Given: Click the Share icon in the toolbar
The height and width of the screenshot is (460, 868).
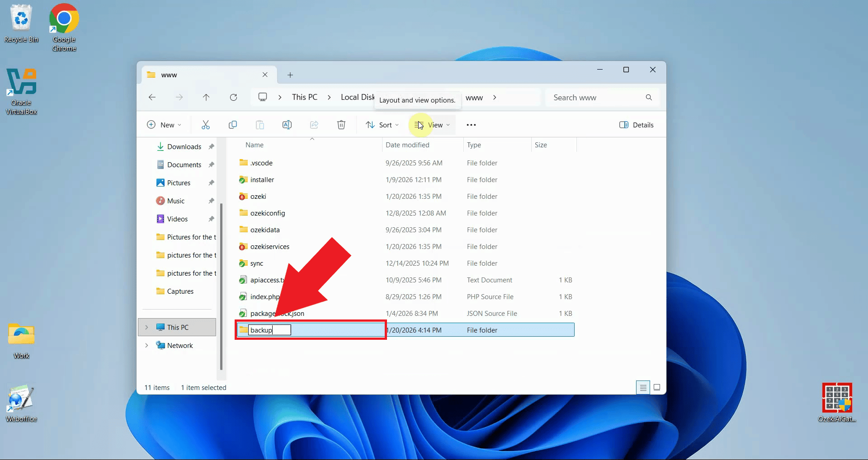Looking at the screenshot, I should pyautogui.click(x=314, y=125).
